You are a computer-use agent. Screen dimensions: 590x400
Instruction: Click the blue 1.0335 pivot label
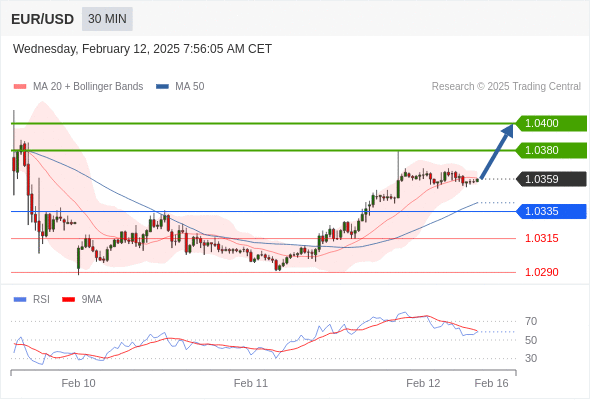(x=551, y=211)
